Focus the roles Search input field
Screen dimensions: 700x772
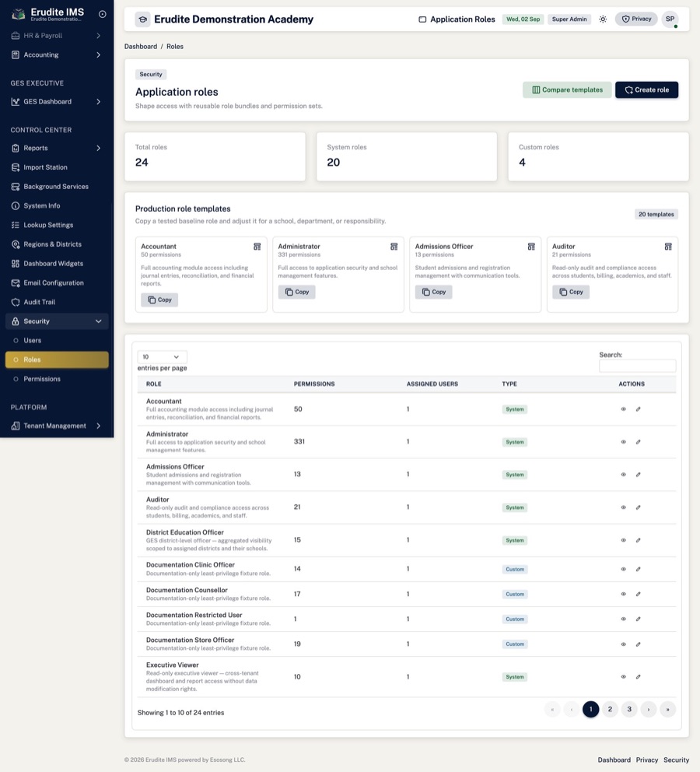click(638, 366)
